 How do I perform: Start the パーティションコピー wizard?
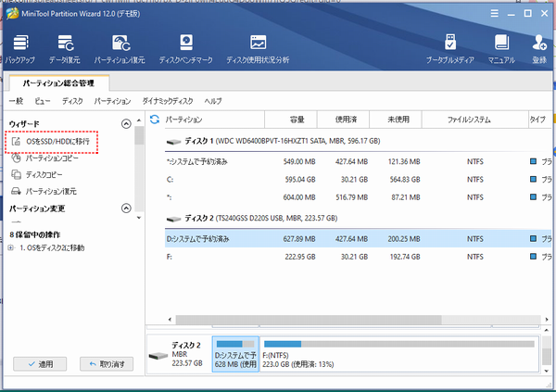pyautogui.click(x=45, y=158)
